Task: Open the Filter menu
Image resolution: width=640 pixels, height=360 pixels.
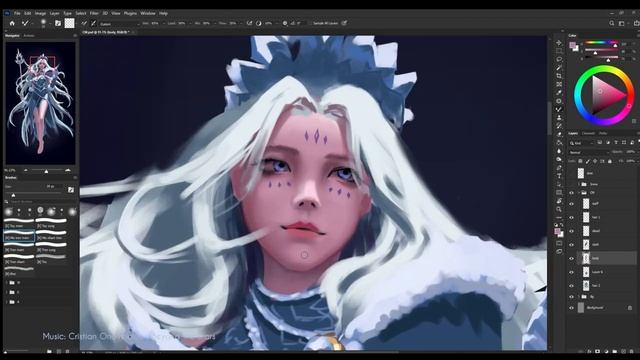Action: coord(94,13)
